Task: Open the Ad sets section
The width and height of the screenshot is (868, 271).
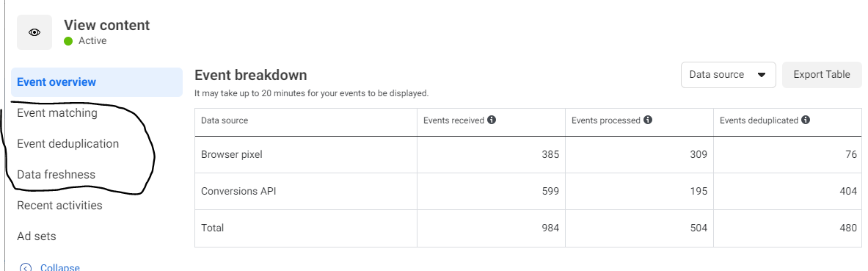Action: tap(37, 236)
